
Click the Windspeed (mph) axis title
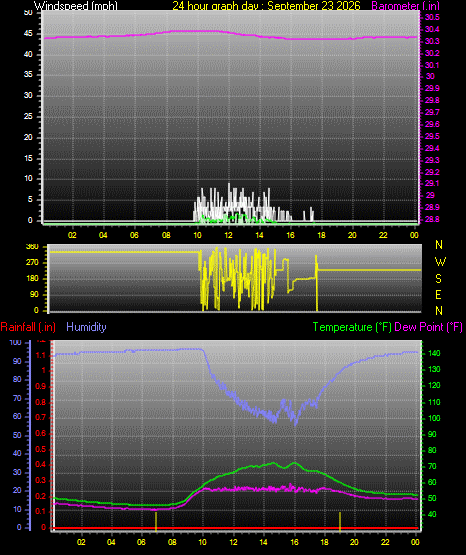tap(75, 5)
